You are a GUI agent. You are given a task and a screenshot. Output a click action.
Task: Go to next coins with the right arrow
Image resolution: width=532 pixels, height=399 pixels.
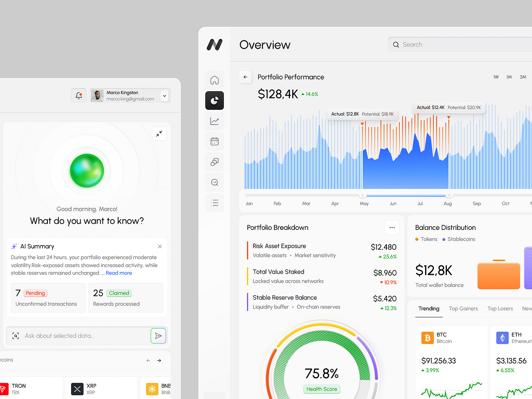[x=159, y=360]
